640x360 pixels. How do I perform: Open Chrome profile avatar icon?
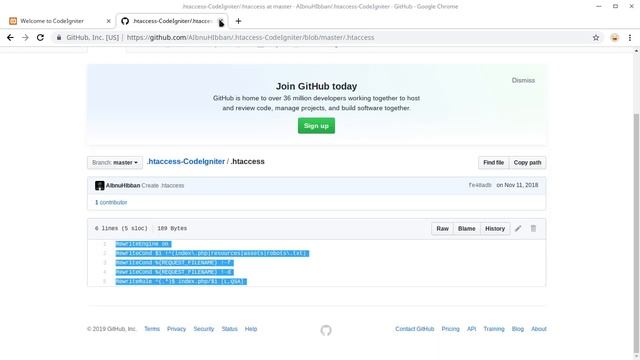click(x=614, y=38)
